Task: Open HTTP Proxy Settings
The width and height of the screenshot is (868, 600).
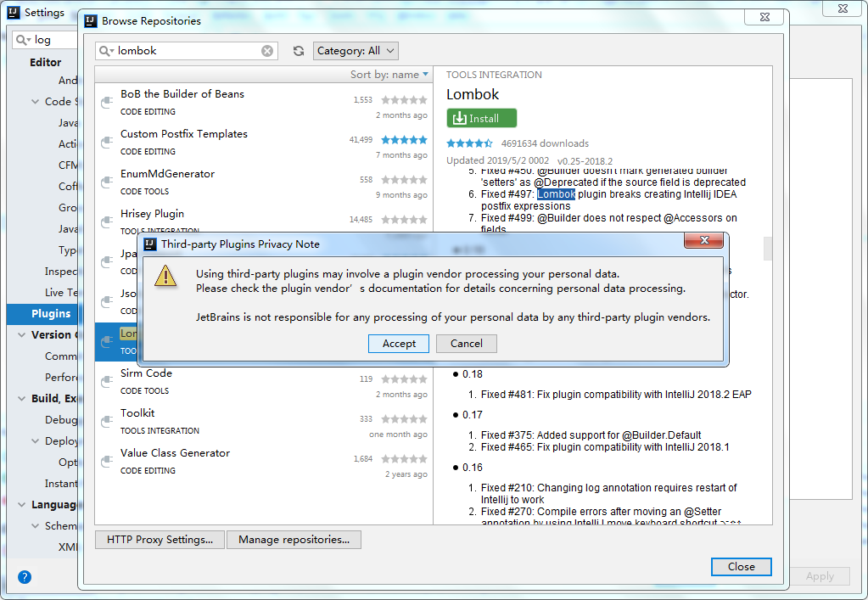Action: point(160,540)
